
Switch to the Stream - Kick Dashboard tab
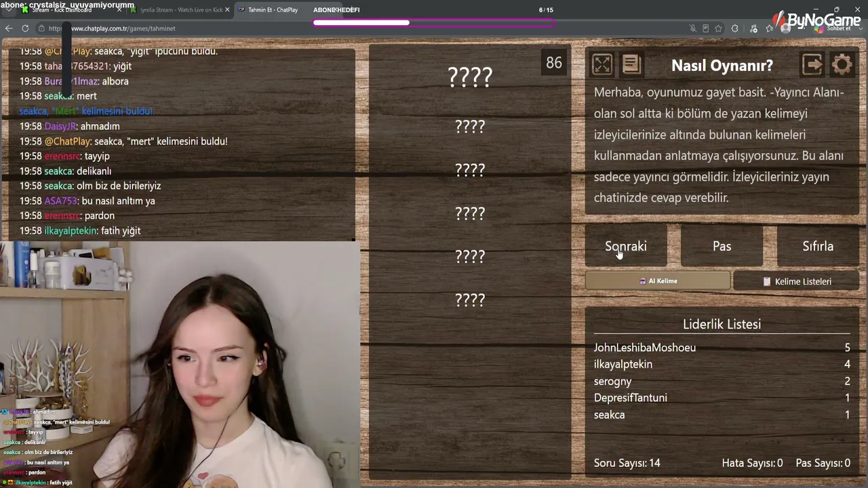coord(71,9)
